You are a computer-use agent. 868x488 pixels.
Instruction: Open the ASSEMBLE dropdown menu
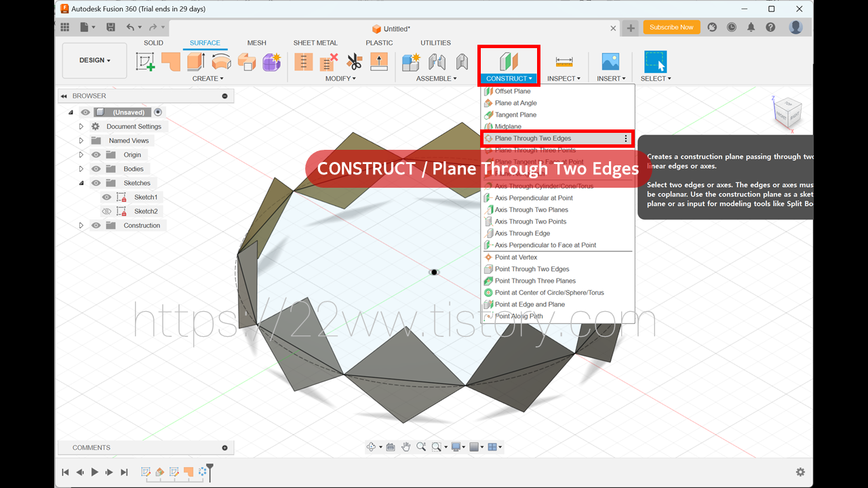[437, 79]
